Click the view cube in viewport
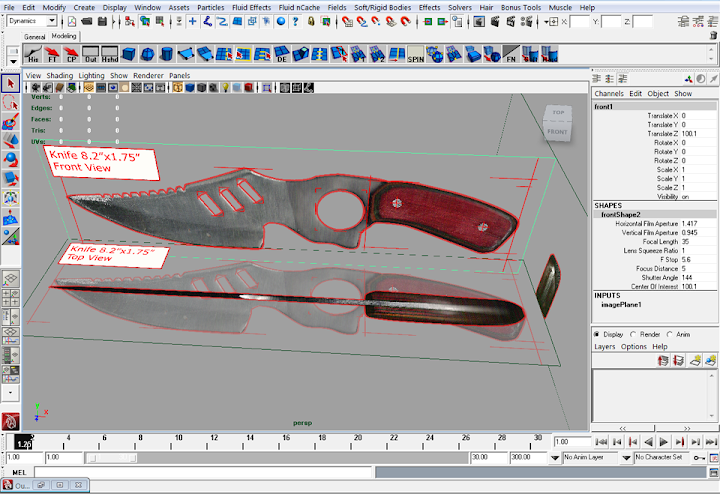Viewport: 720px width, 494px height. [557, 122]
